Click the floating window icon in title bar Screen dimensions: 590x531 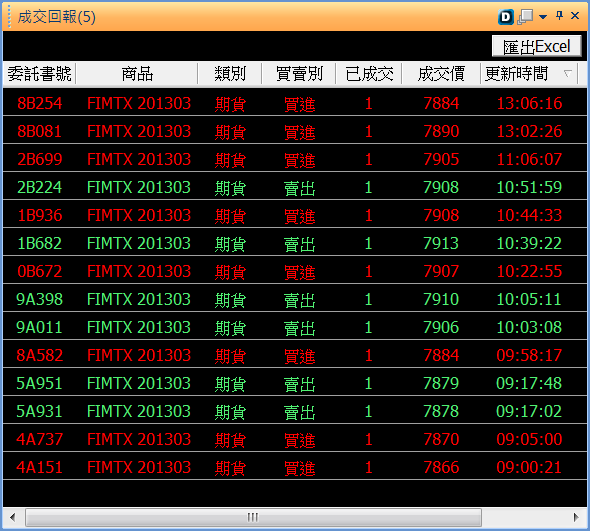click(x=526, y=17)
